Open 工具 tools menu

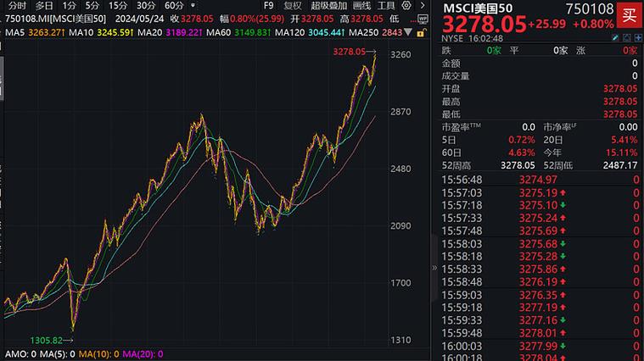click(x=386, y=6)
